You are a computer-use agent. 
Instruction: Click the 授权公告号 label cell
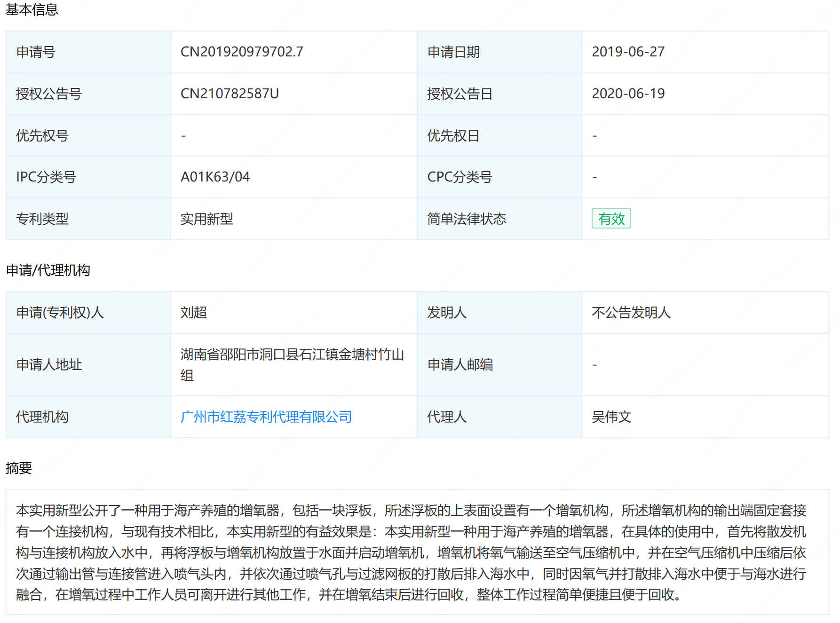(x=88, y=94)
